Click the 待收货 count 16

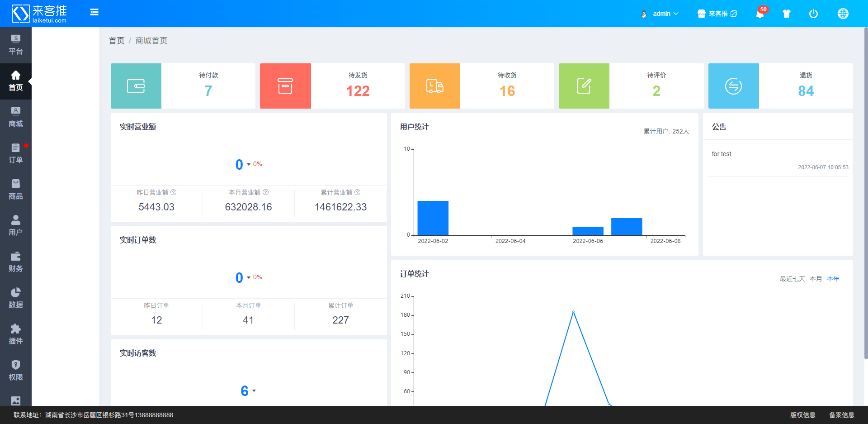tap(507, 91)
